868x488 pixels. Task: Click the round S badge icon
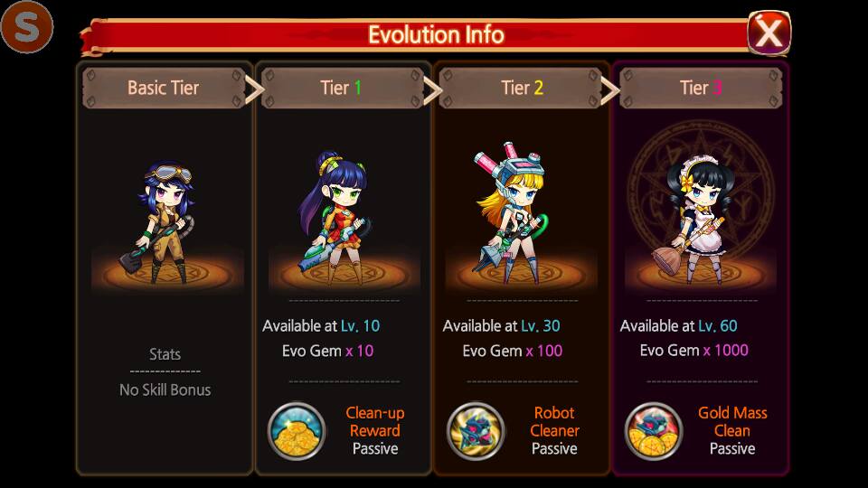26,26
